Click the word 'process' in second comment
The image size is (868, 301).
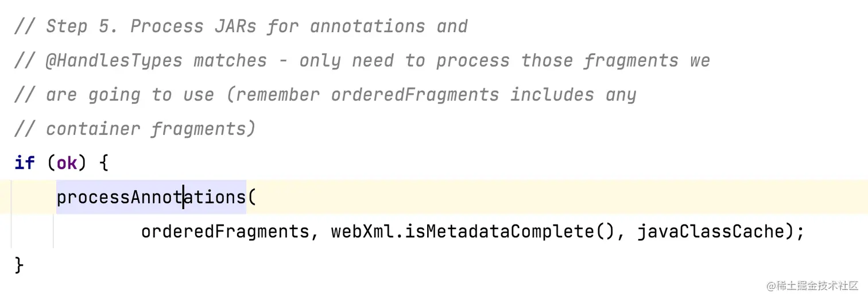[x=473, y=61]
